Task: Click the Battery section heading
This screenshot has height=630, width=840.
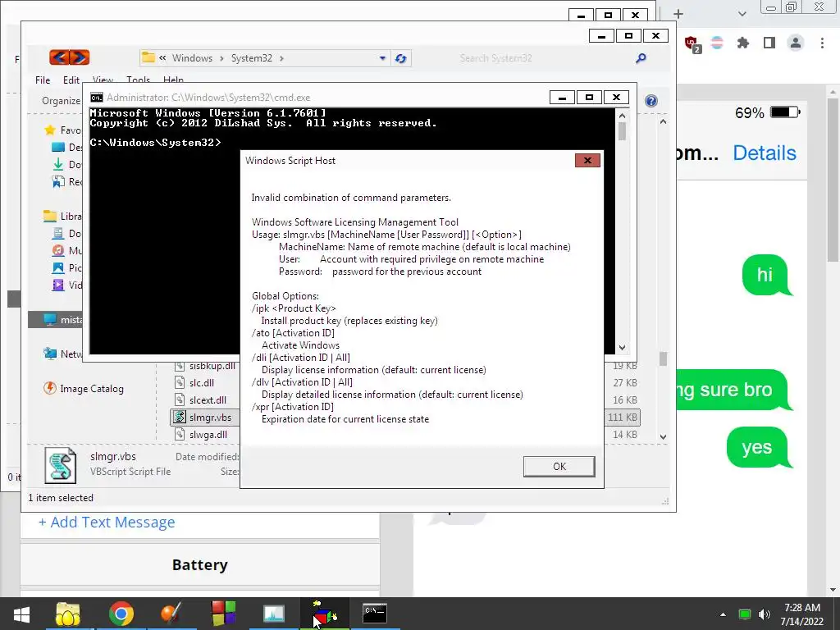Action: pyautogui.click(x=200, y=564)
